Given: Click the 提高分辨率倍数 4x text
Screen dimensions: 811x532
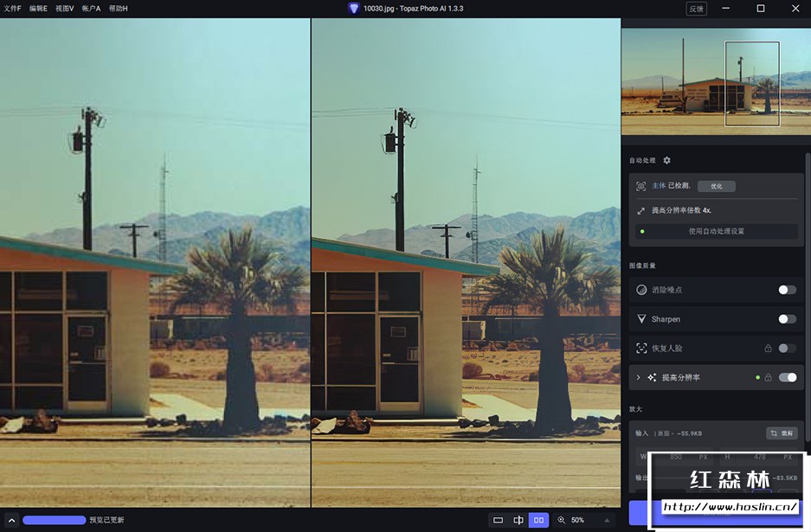Looking at the screenshot, I should 681,210.
